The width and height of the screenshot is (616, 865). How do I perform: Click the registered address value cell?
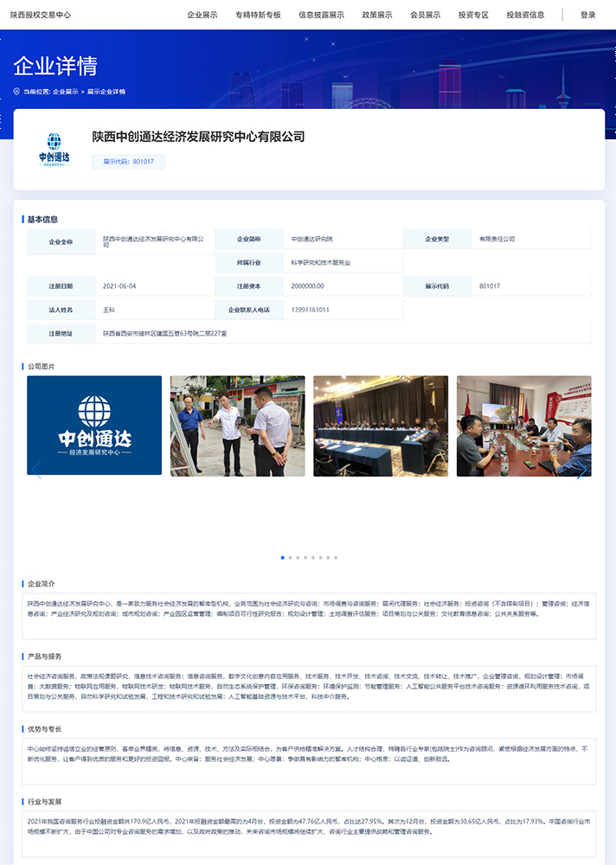343,334
